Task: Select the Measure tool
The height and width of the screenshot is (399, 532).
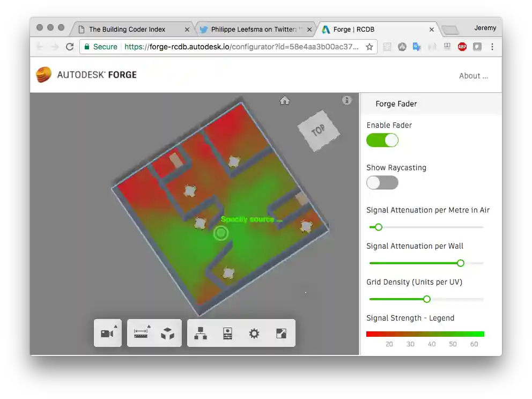Action: coord(140,332)
